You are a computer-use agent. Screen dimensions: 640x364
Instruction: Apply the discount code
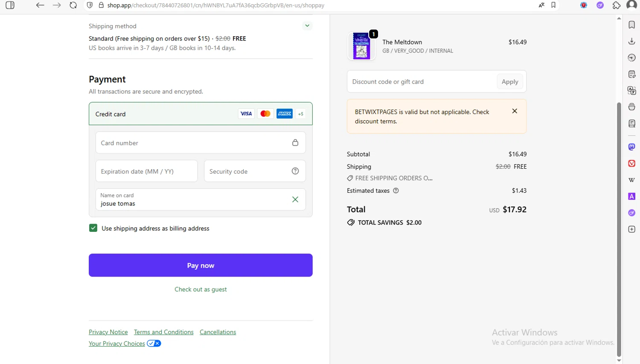point(510,81)
